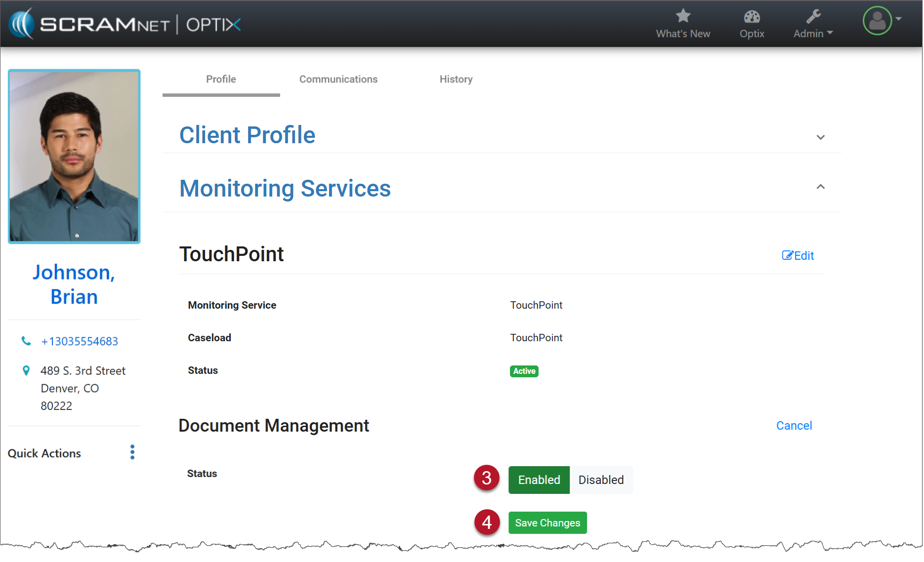Viewport: 924px width, 562px height.
Task: Click the address location pin icon
Action: point(26,370)
